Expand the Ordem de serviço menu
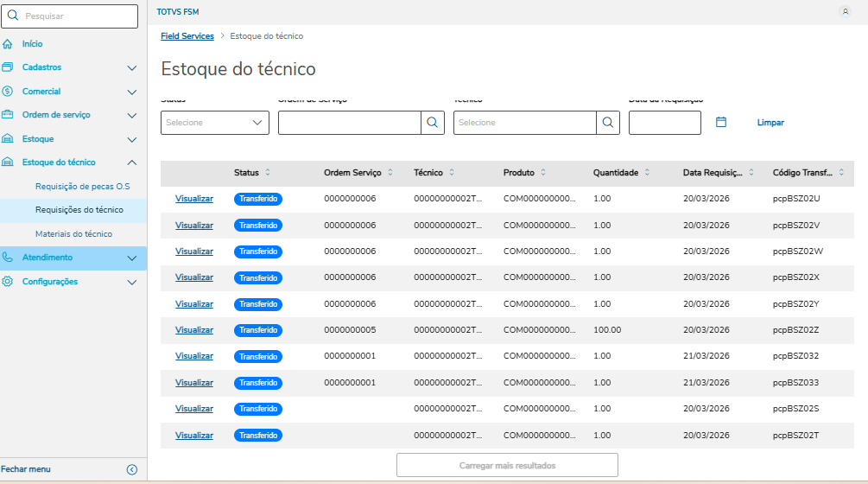 pyautogui.click(x=131, y=115)
